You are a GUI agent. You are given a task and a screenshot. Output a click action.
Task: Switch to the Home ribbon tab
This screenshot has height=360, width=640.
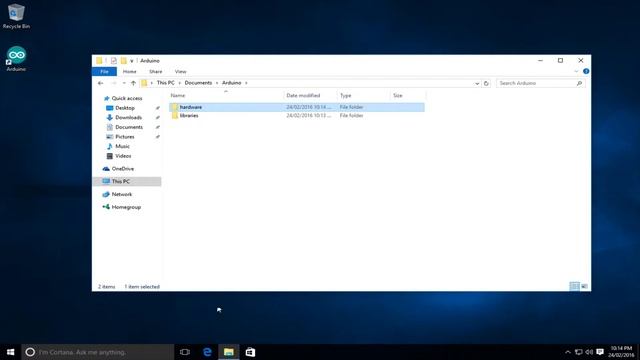pos(129,71)
